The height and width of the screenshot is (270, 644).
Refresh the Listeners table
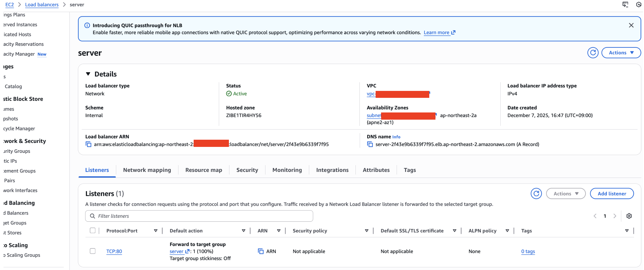(x=536, y=194)
